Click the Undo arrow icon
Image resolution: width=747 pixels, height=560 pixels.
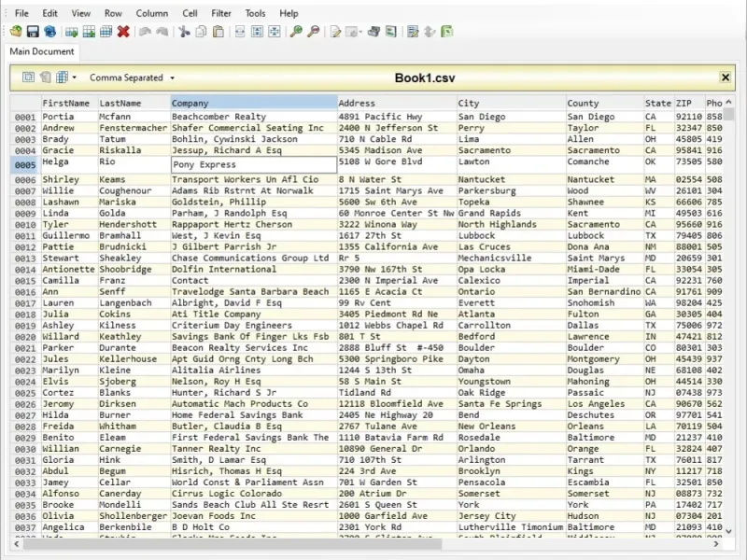(x=145, y=32)
